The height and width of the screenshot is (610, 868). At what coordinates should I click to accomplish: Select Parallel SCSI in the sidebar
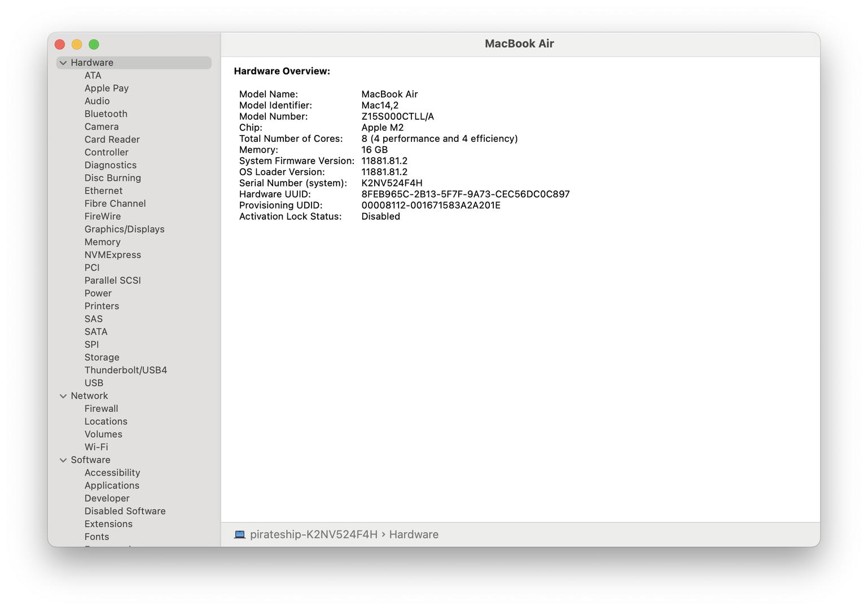[x=113, y=281]
